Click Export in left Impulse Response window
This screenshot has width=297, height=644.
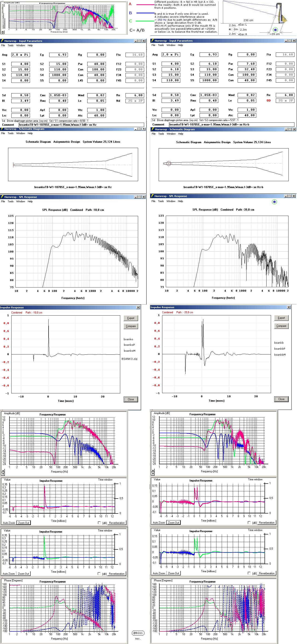131,318
